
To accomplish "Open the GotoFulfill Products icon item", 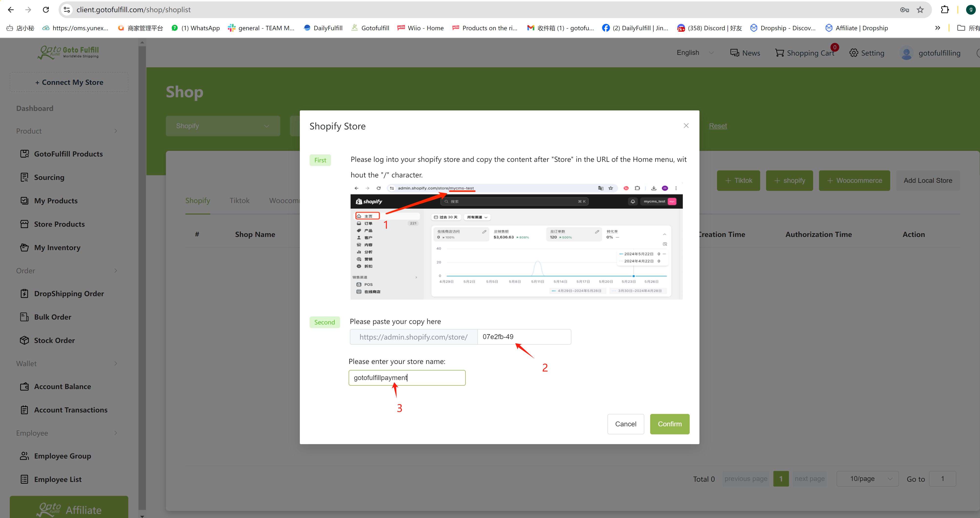I will (24, 154).
